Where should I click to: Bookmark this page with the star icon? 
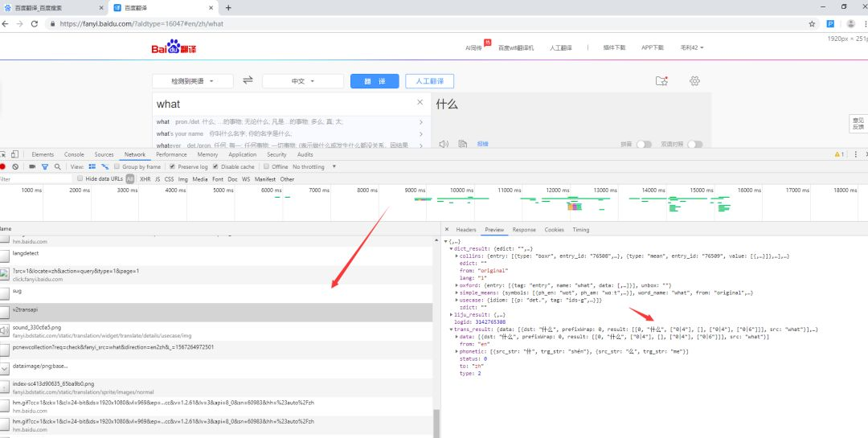click(x=812, y=24)
